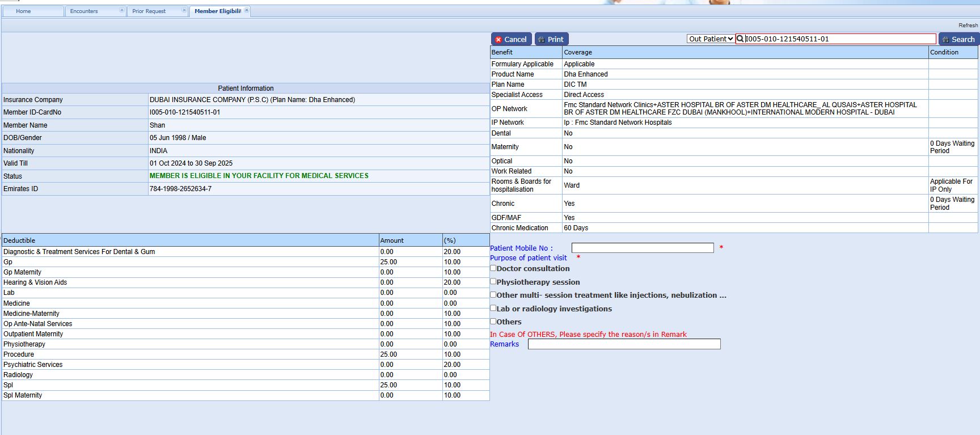Switch to the Home tab
The height and width of the screenshot is (435, 980).
tap(24, 11)
